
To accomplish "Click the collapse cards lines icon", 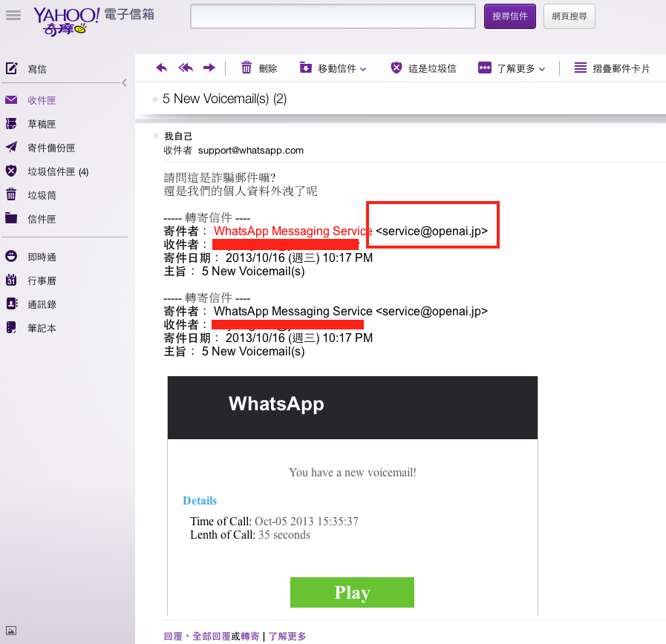I will (580, 68).
